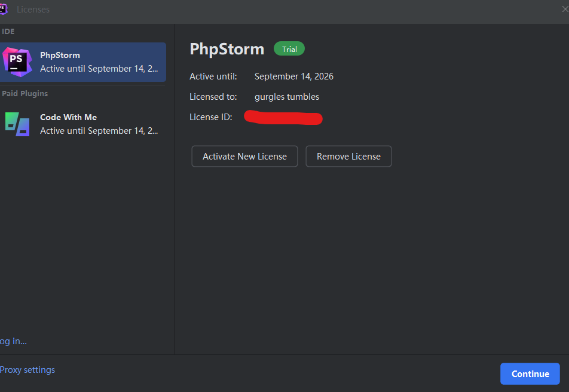Image resolution: width=569 pixels, height=392 pixels.
Task: Click 'PhpStorm' name in sidebar list
Action: pyautogui.click(x=60, y=55)
